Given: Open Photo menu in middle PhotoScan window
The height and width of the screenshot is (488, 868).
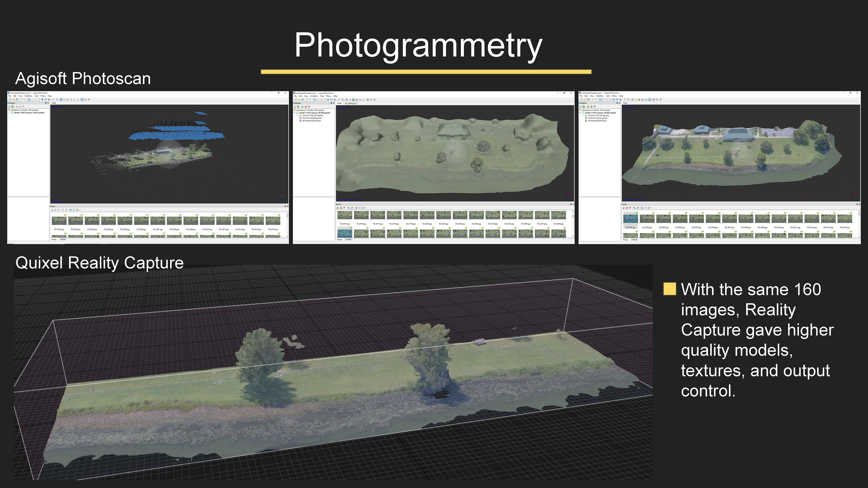Looking at the screenshot, I should pos(329,96).
